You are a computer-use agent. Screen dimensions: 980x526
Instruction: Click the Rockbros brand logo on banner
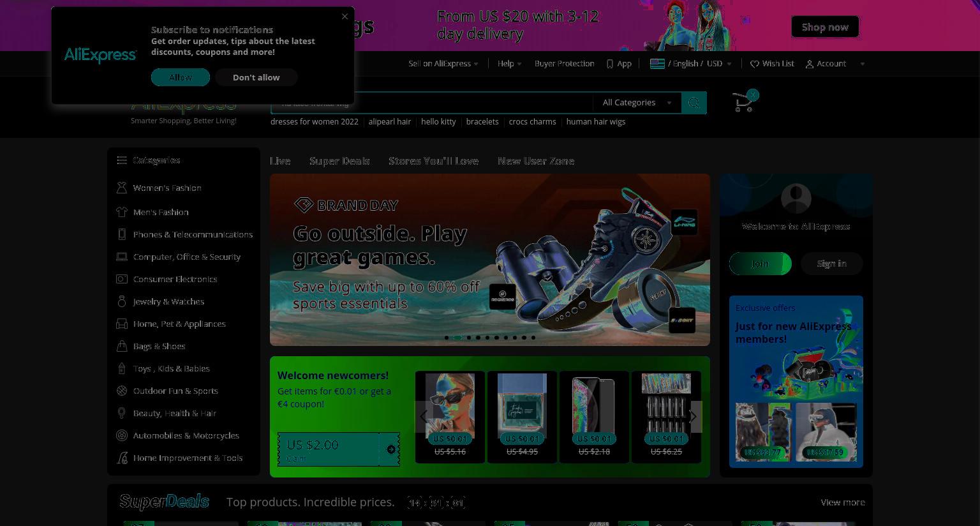(x=503, y=297)
